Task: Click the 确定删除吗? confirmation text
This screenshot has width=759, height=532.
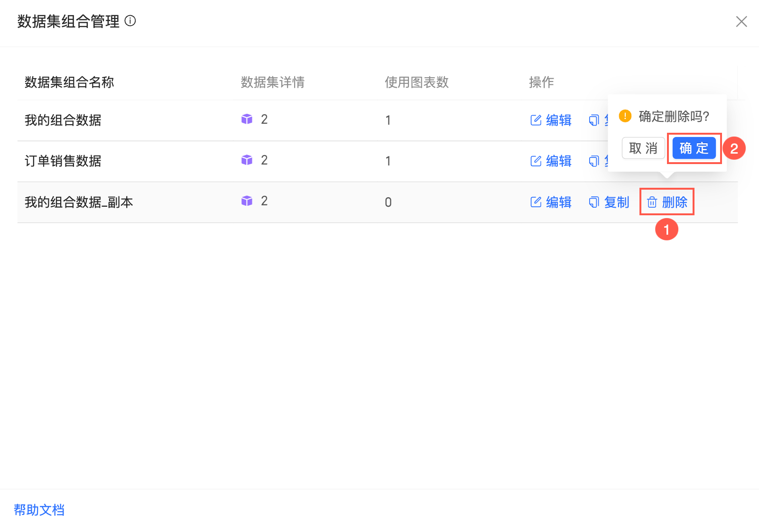Action: pos(674,116)
